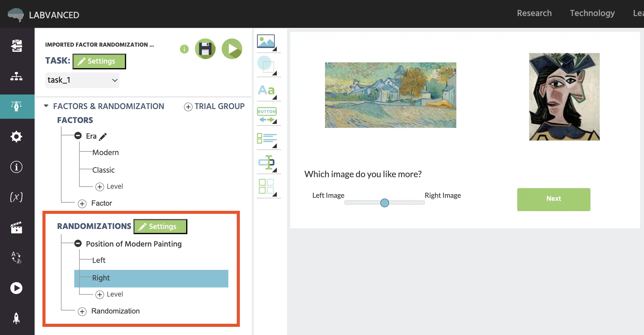
Task: Click the RANDOMIZATIONS heading
Action: (94, 226)
